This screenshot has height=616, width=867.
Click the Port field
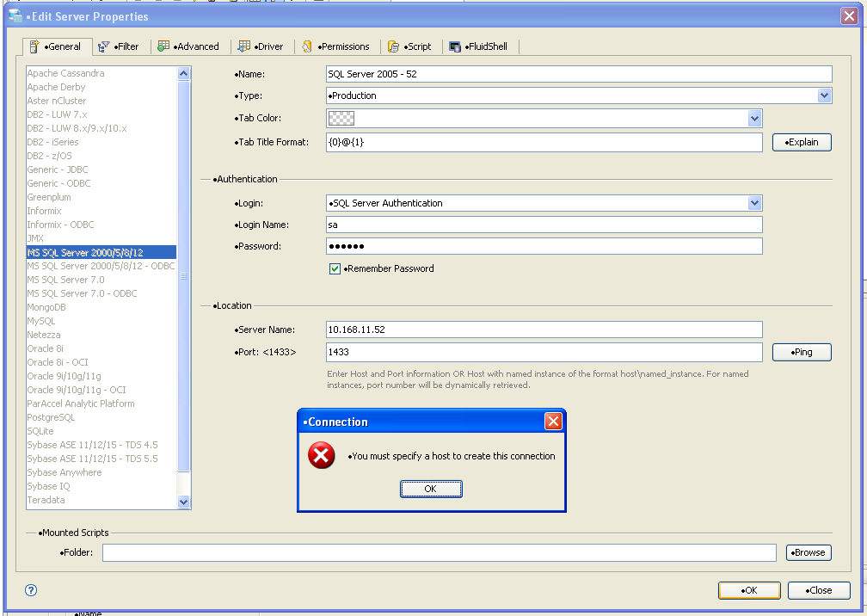tap(544, 352)
